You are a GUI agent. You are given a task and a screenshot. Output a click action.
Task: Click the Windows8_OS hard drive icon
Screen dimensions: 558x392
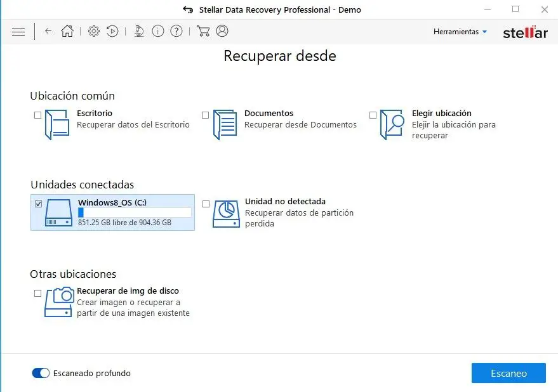coord(58,212)
